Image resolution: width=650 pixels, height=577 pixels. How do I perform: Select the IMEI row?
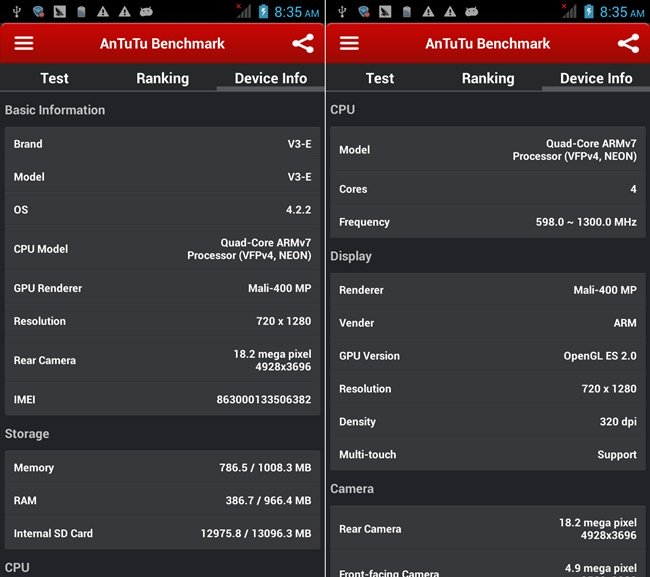point(162,399)
